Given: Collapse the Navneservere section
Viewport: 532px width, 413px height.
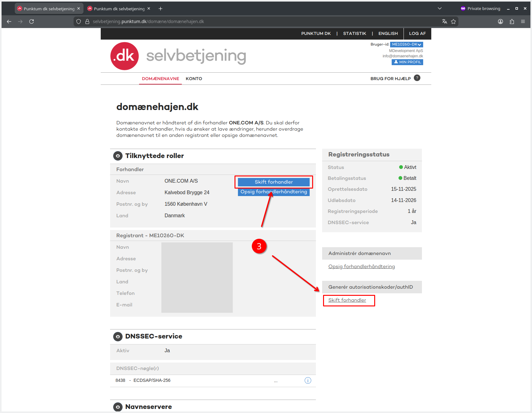Looking at the screenshot, I should 118,407.
